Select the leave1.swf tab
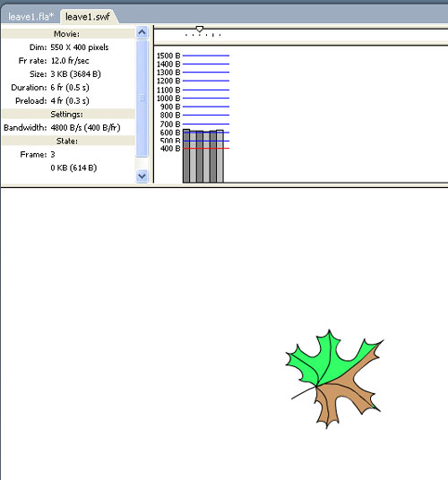 [88, 16]
